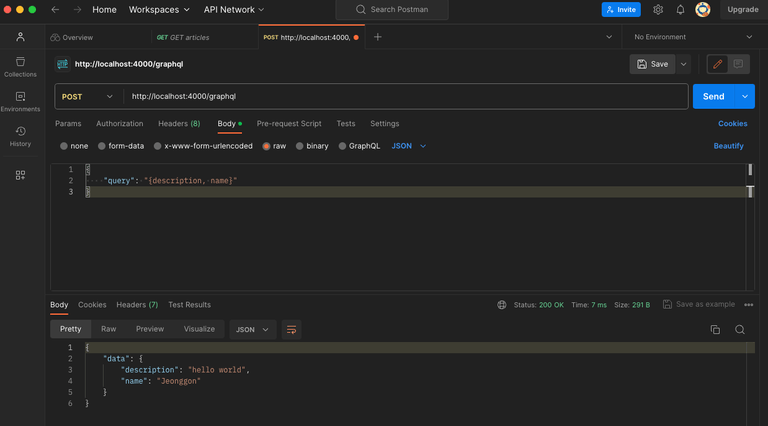Open the request Headers (8) tab
This screenshot has height=426, width=768.
pos(179,123)
